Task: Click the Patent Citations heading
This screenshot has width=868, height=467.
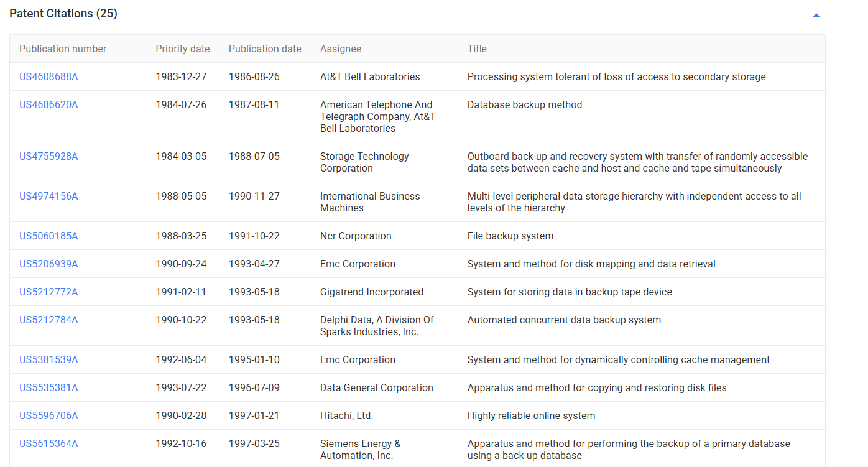Action: click(x=63, y=13)
